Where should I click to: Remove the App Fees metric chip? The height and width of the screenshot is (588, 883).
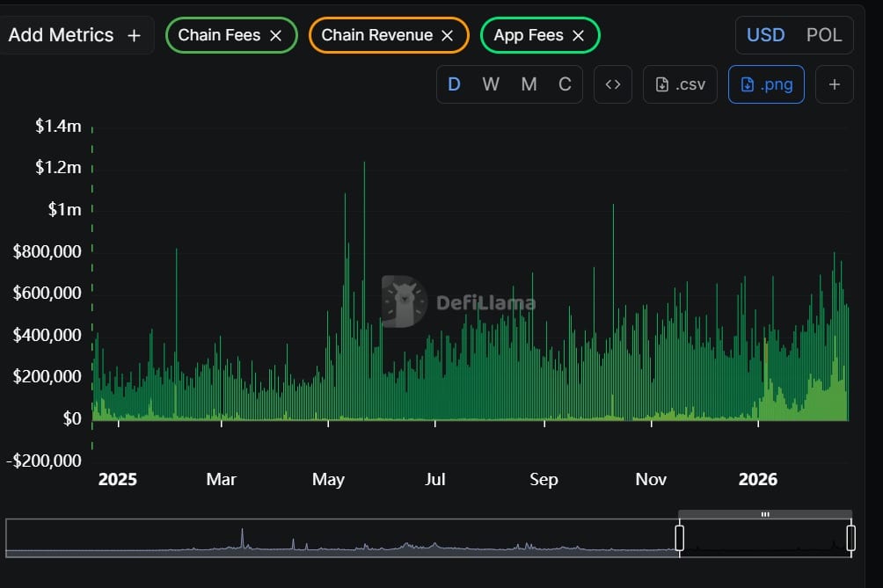pyautogui.click(x=578, y=35)
